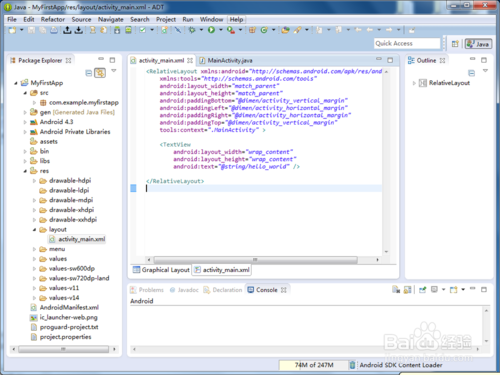Click Package Explorer horizontal scrollbar
This screenshot has width=500, height=375.
coord(63,349)
